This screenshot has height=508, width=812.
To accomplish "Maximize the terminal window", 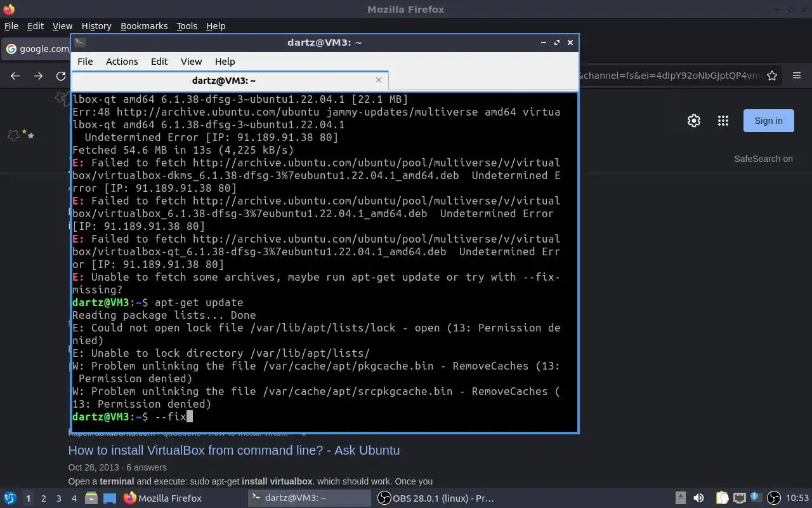I will 557,43.
